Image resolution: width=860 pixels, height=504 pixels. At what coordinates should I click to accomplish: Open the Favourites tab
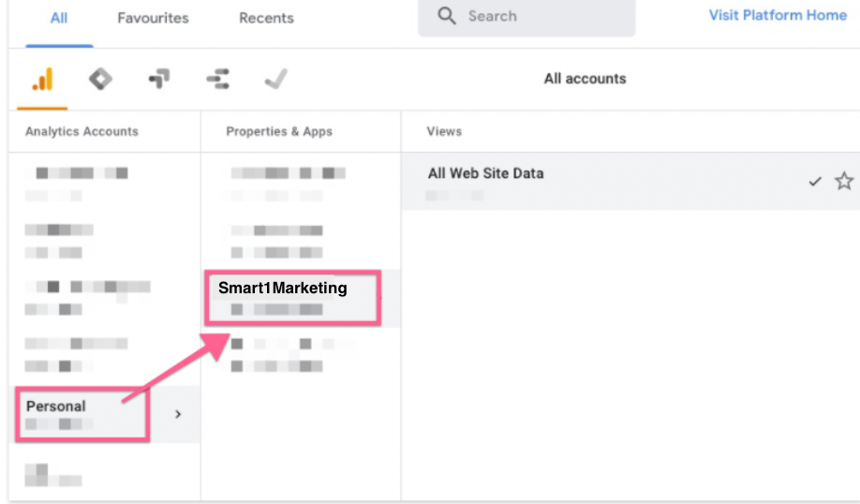tap(153, 18)
